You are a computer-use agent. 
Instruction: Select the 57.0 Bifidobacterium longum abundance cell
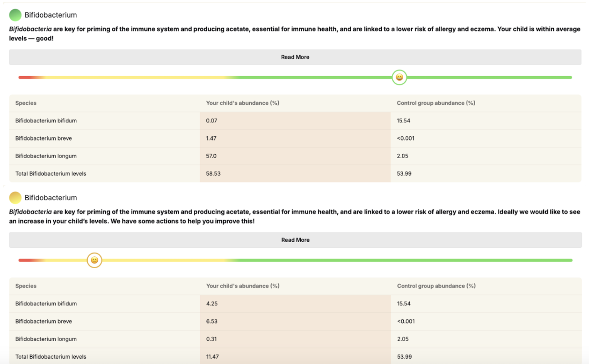coord(211,156)
